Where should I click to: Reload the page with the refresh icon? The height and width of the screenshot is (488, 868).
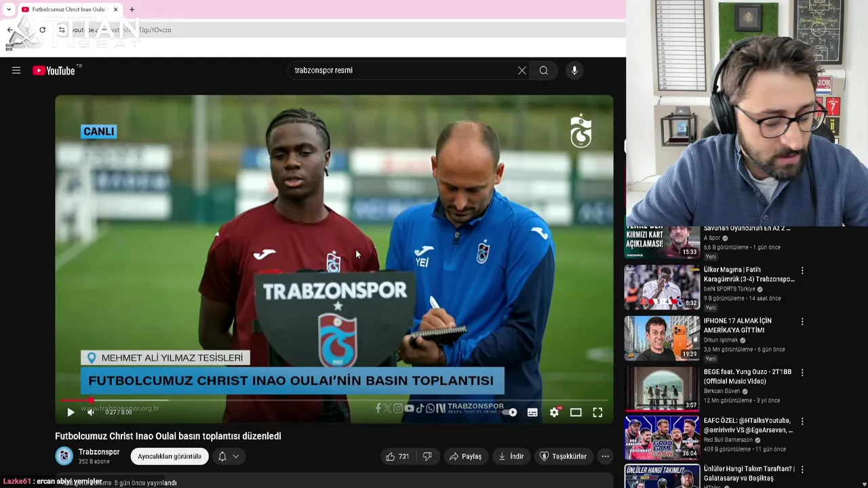[42, 30]
